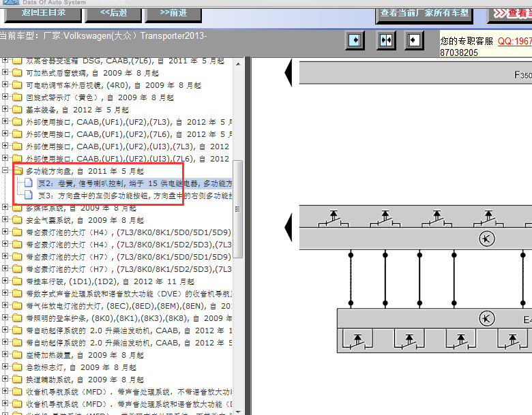The width and height of the screenshot is (532, 415).
Task: Expand 座椅加热装置 folder node
Action: [x=5, y=354]
